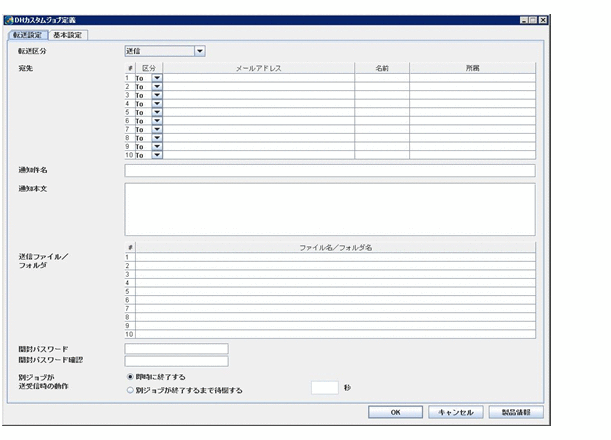The width and height of the screenshot is (611, 440).
Task: Open 製品情報 product information
Action: [515, 411]
